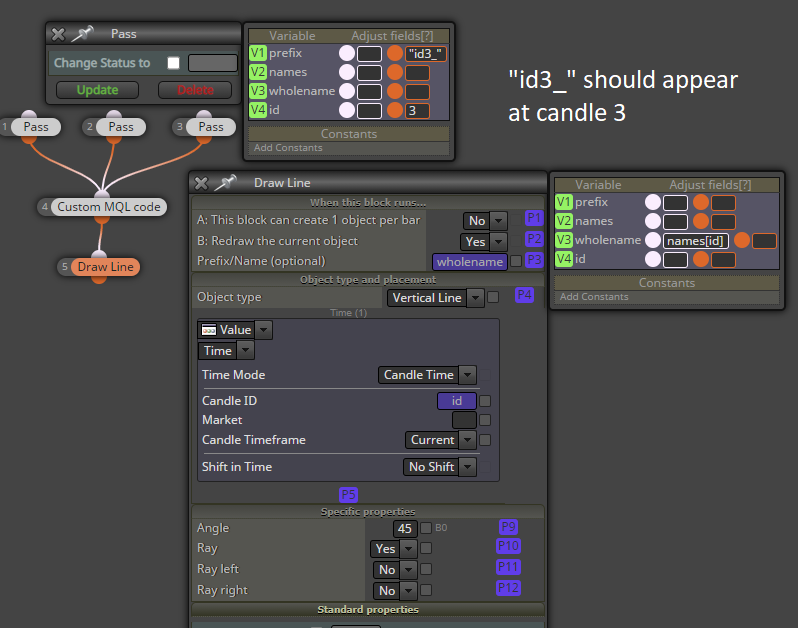The height and width of the screenshot is (628, 798).
Task: Click the green Update button
Action: [x=97, y=90]
